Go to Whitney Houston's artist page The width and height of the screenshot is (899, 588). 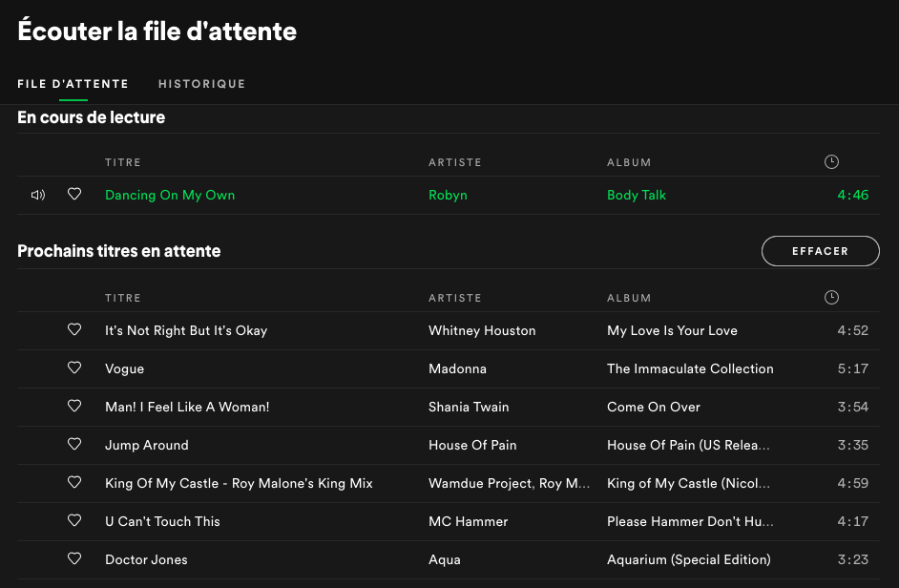coord(482,330)
